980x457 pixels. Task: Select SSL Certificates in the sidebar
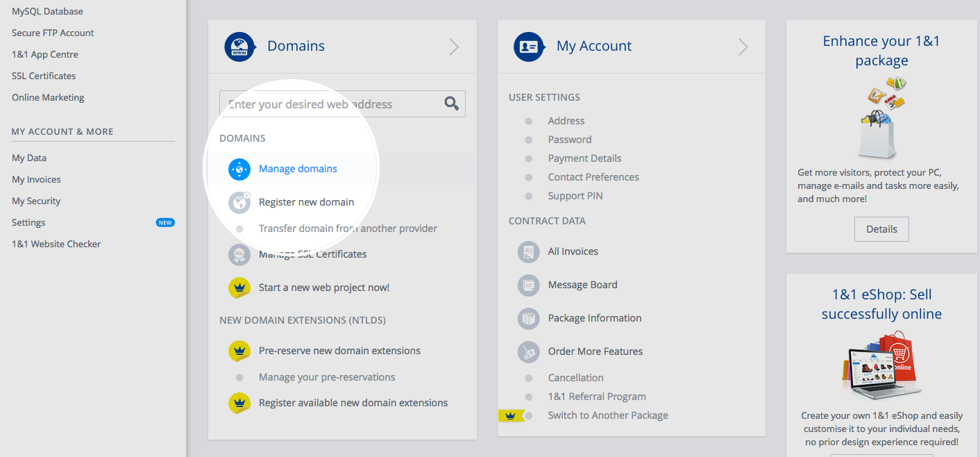[x=44, y=76]
